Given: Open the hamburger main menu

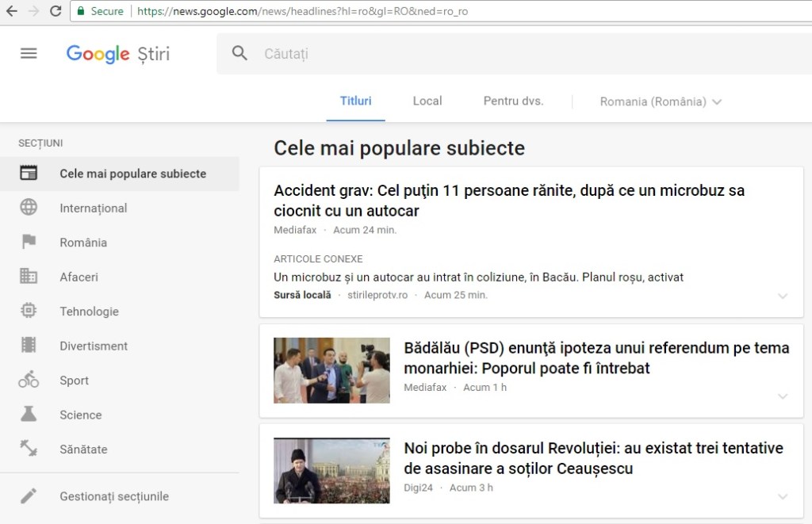Looking at the screenshot, I should click(29, 53).
